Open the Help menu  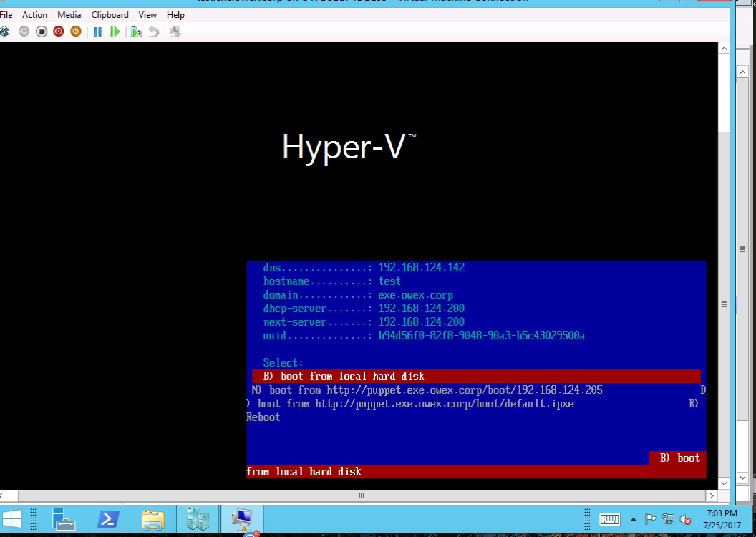(175, 15)
